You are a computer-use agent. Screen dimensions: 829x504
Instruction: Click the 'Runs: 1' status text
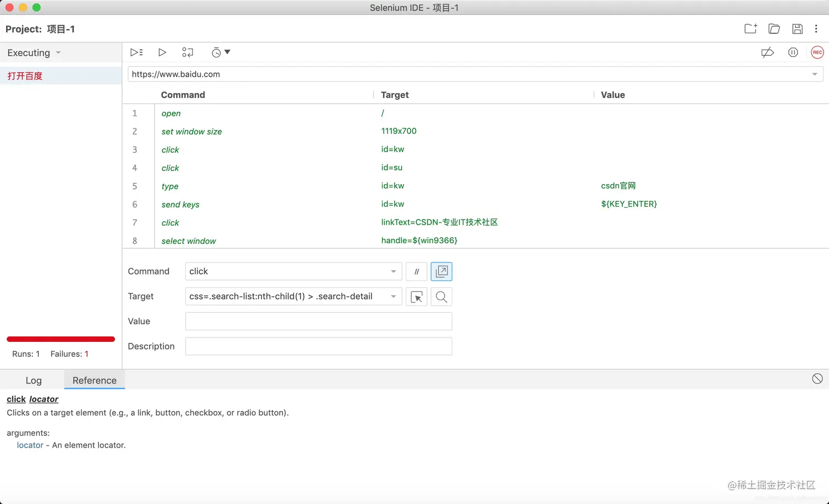click(26, 354)
